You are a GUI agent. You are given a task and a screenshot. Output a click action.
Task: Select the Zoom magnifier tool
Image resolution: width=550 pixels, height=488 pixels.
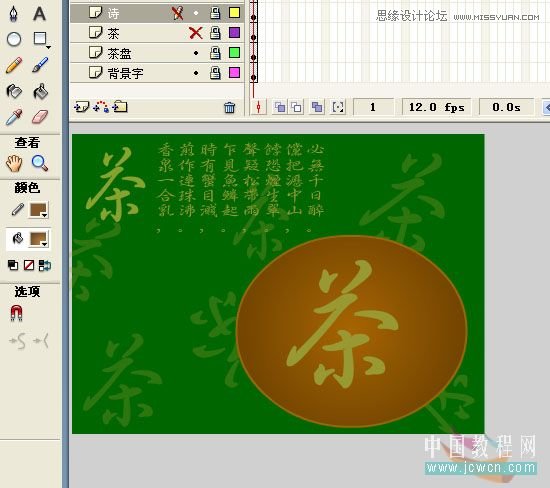pyautogui.click(x=40, y=163)
